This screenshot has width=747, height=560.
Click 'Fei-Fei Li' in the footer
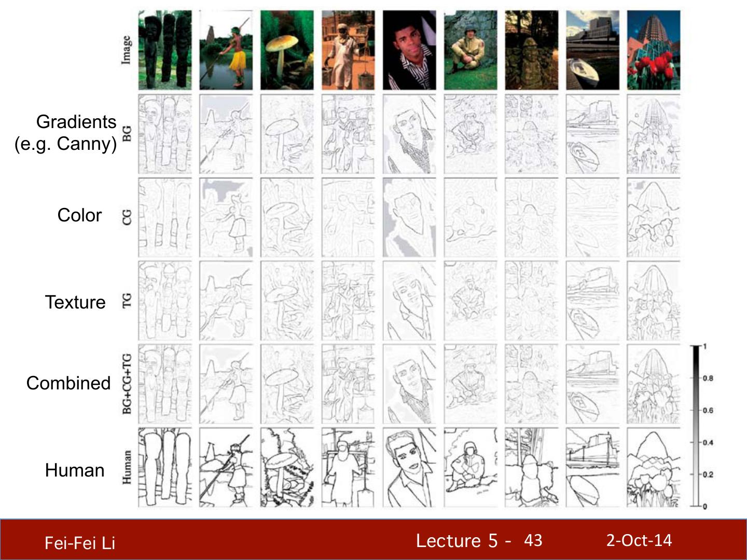(80, 543)
